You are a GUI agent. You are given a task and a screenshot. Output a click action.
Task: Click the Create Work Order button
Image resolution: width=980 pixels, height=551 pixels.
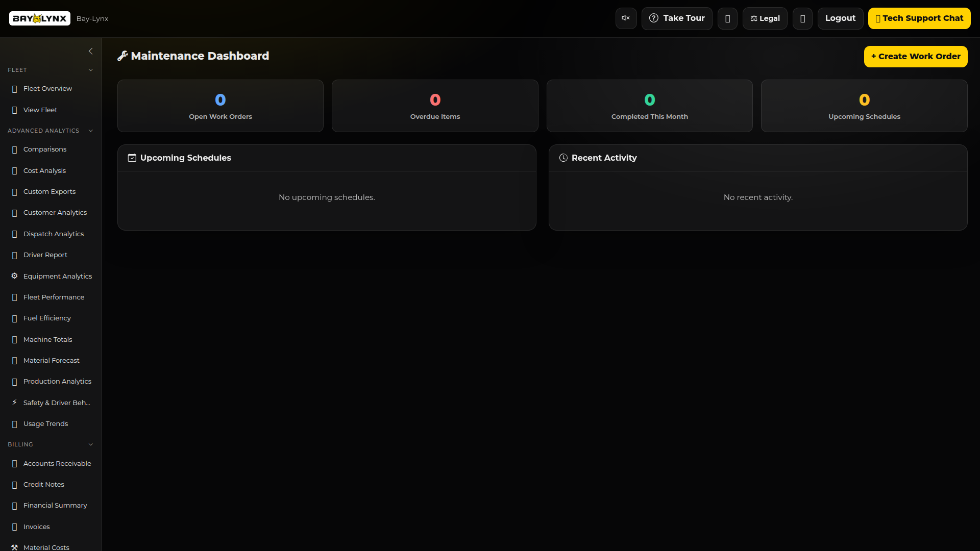pos(915,56)
